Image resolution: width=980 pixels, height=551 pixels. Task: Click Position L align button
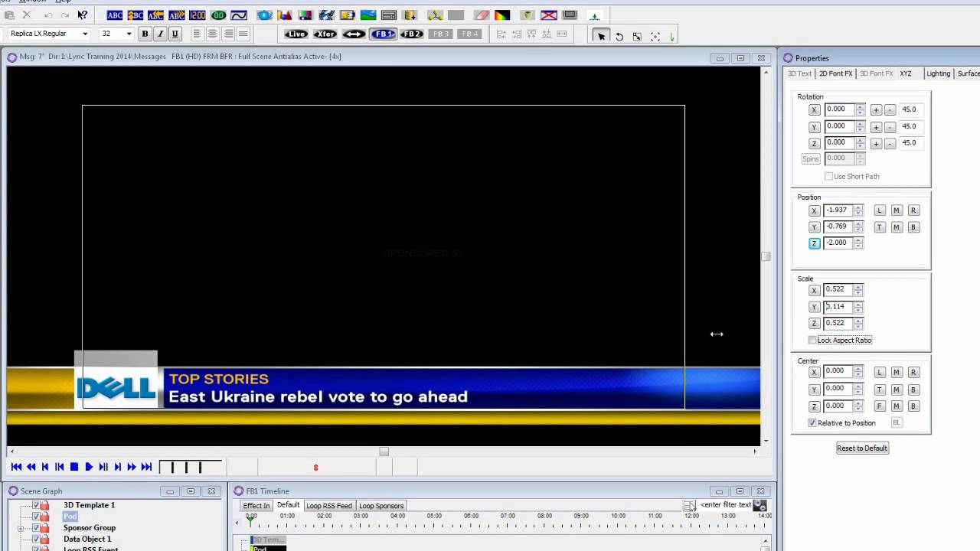coord(880,210)
